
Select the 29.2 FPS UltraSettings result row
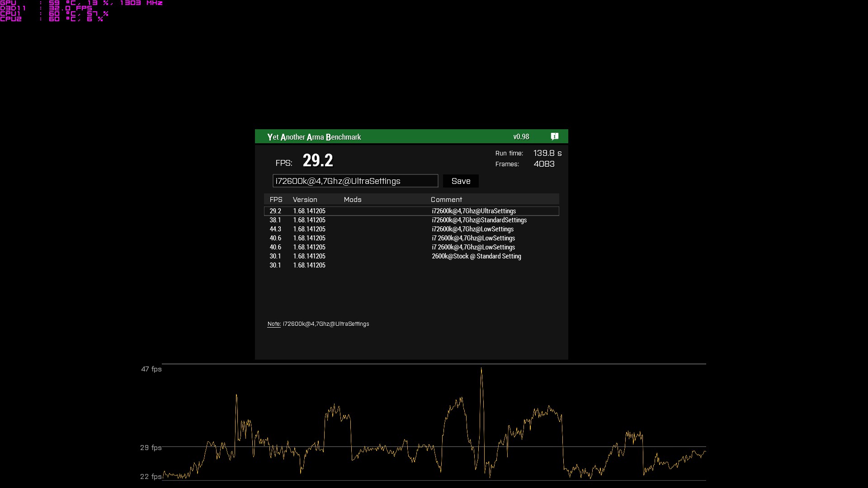(x=411, y=211)
